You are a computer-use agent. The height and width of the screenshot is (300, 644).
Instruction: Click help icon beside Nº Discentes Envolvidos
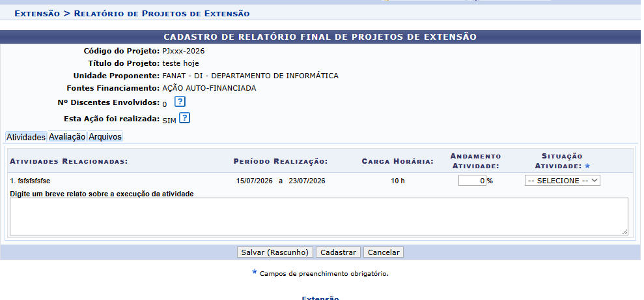[180, 101]
